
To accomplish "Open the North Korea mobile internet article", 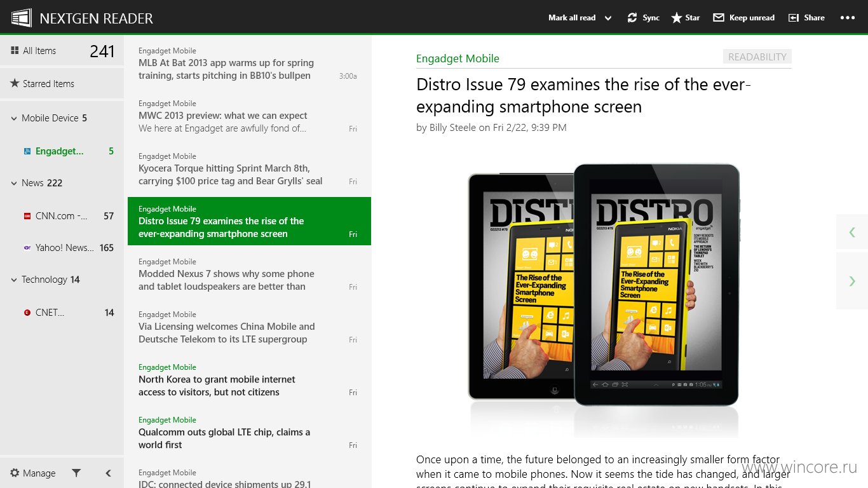I will click(248, 379).
